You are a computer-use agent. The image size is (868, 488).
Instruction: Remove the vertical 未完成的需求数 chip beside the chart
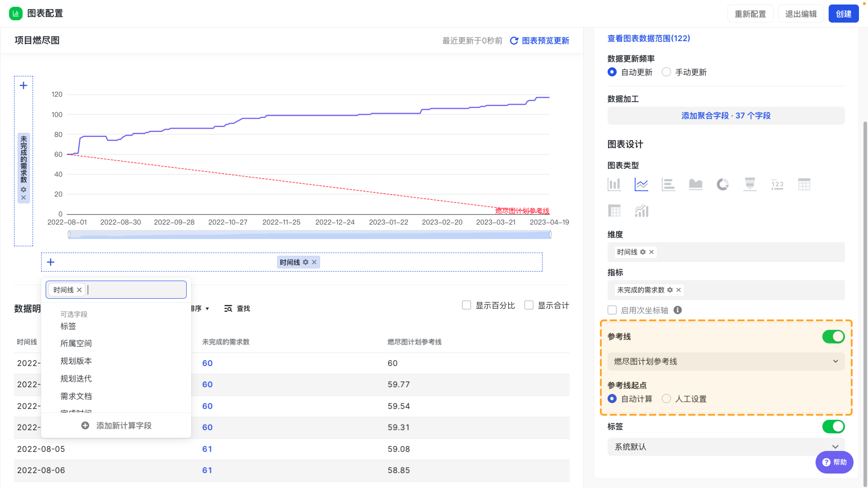coord(23,197)
